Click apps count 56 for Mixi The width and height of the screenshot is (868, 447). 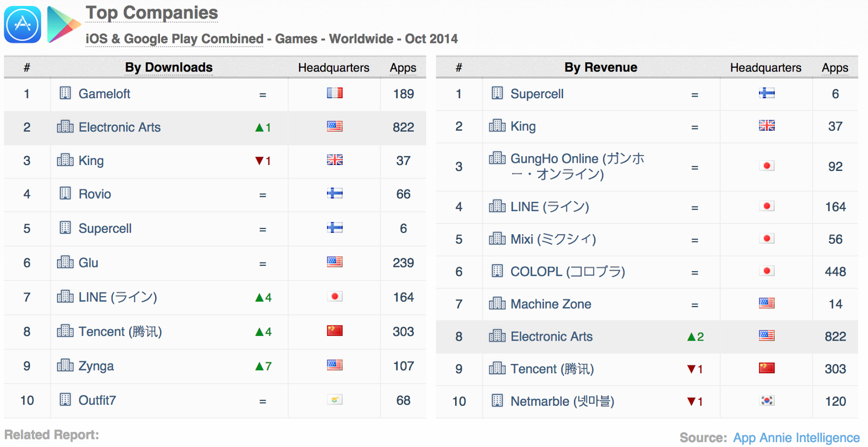[x=835, y=239]
